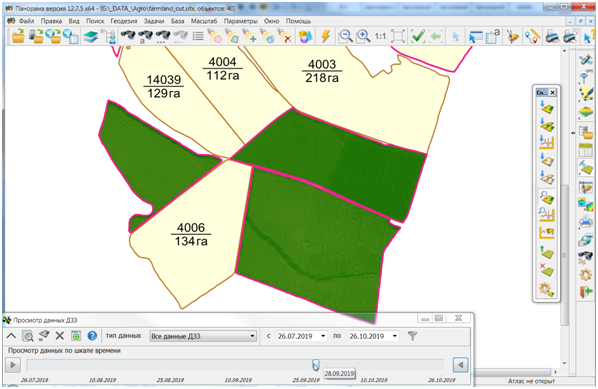Click the lightning bolt toolbar icon

[x=325, y=37]
